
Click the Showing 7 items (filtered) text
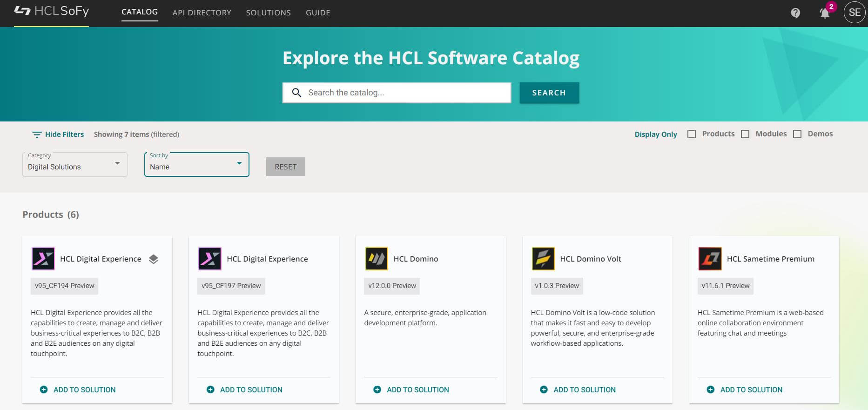(136, 134)
